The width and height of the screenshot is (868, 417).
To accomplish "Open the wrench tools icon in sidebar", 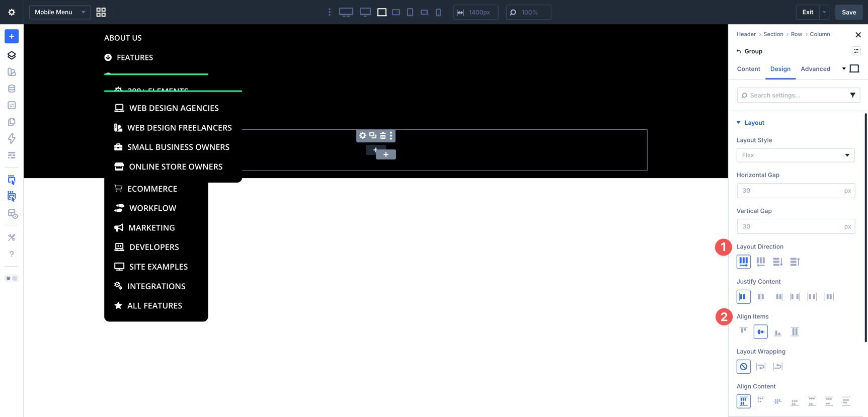I will (x=12, y=237).
